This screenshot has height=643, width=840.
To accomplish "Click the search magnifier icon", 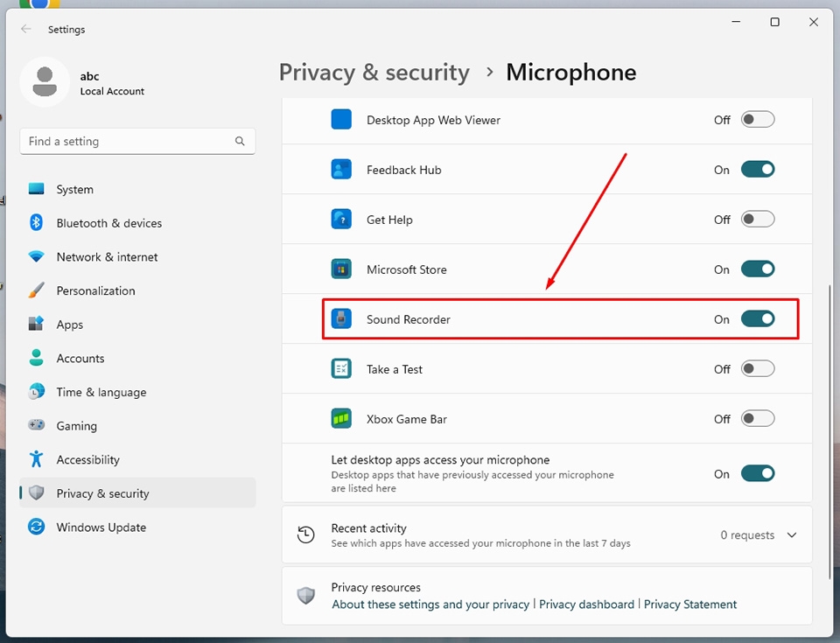I will 240,141.
